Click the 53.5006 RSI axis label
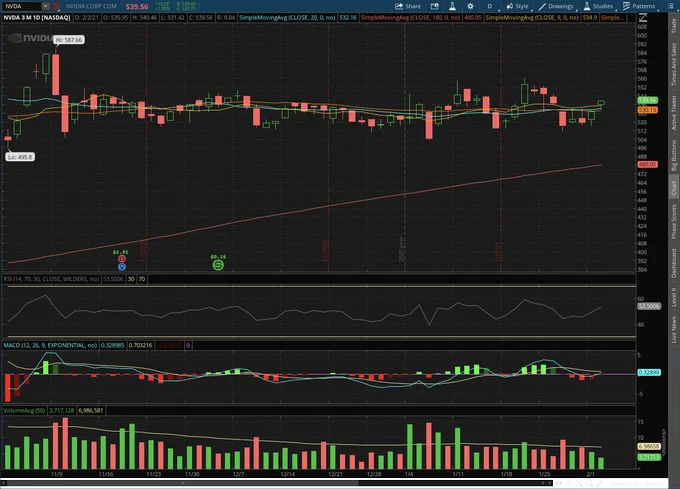 649,306
